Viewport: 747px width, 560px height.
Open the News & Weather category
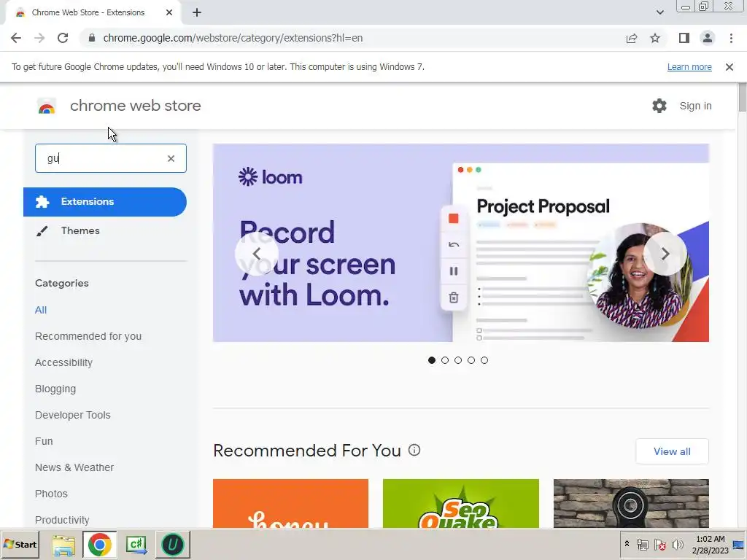point(74,467)
